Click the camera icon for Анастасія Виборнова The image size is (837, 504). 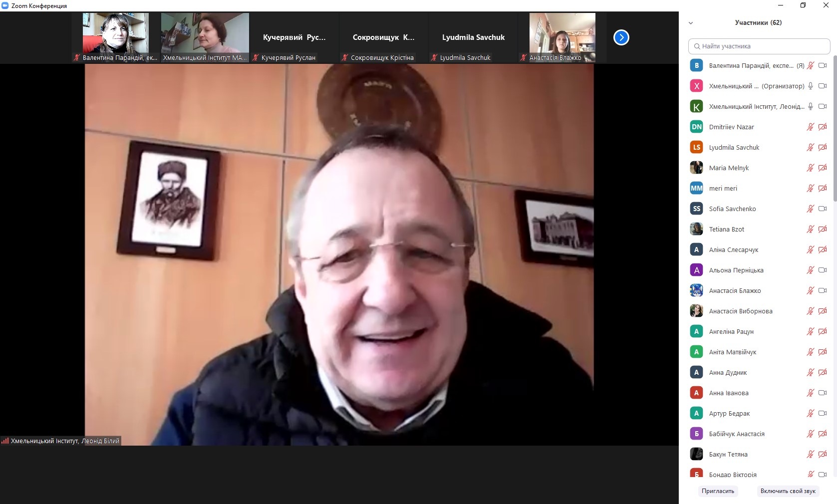click(823, 311)
